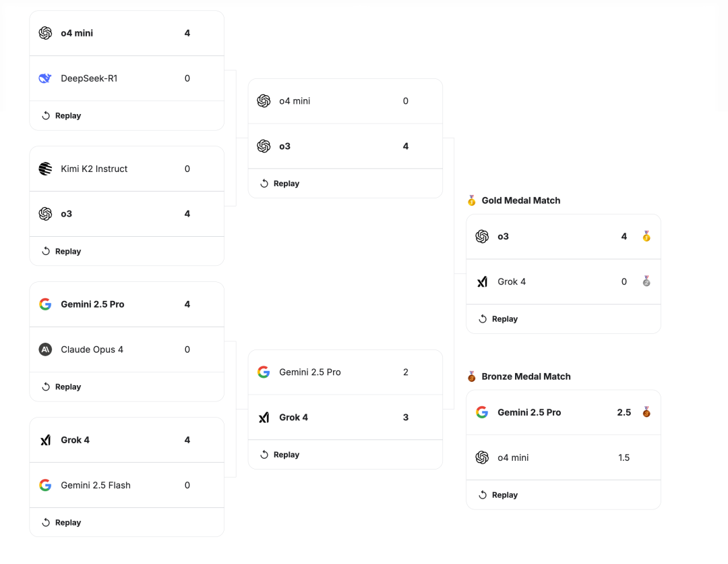This screenshot has width=728, height=564.
Task: Click the Claude Opus 4 name in the bracket
Action: pyautogui.click(x=92, y=349)
